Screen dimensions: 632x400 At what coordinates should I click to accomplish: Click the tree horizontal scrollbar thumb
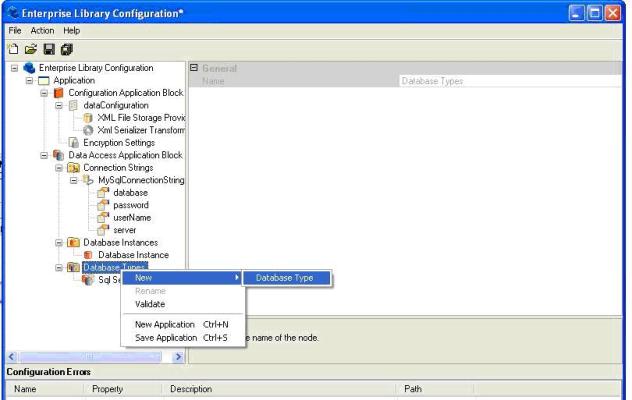click(90, 356)
